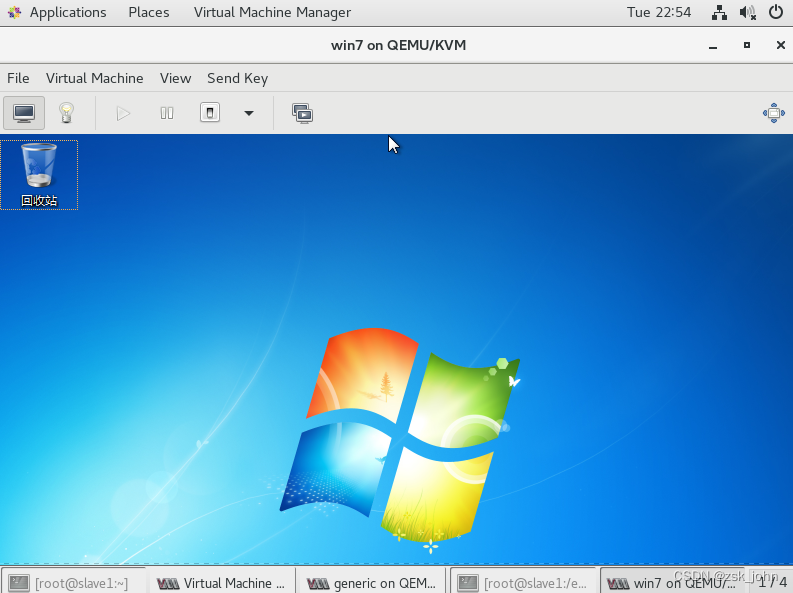The image size is (793, 593).
Task: Minimize the win7 on QEMU/KVM window
Action: click(713, 45)
